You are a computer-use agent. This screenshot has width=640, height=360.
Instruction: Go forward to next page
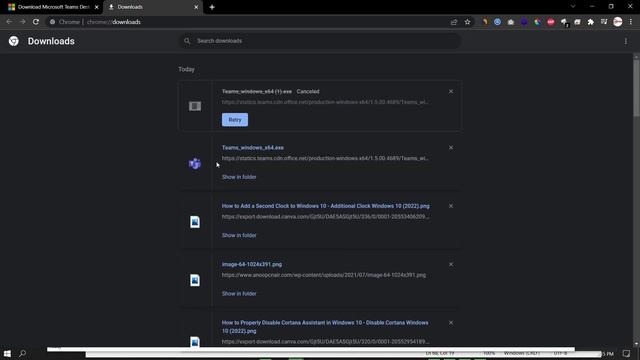[22, 22]
